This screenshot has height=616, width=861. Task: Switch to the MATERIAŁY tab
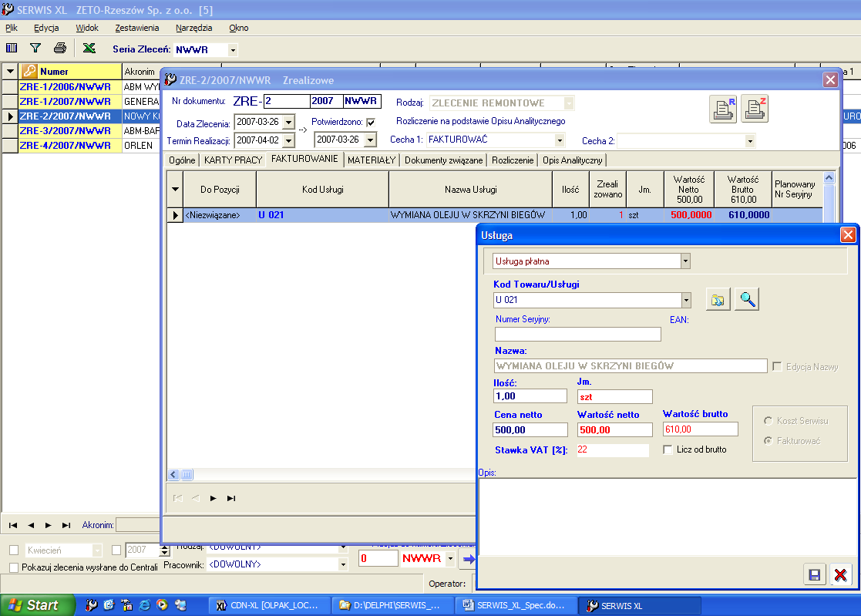(x=372, y=160)
